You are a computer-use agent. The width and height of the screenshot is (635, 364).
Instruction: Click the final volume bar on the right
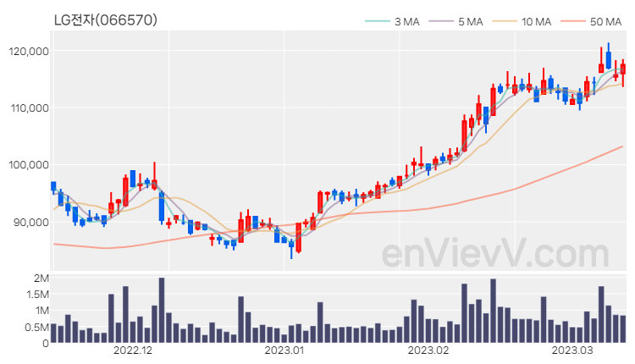click(x=623, y=329)
